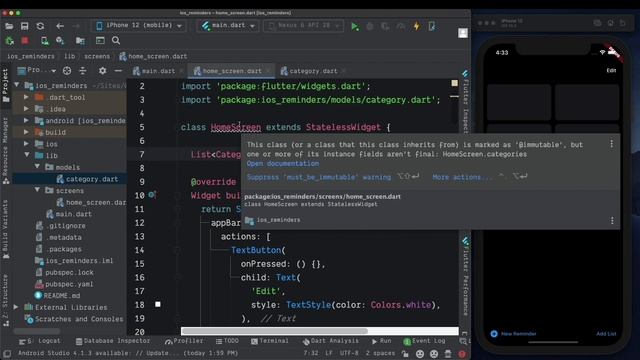This screenshot has height=360, width=640.
Task: Click the attach debugger phone icon
Action: (x=432, y=26)
